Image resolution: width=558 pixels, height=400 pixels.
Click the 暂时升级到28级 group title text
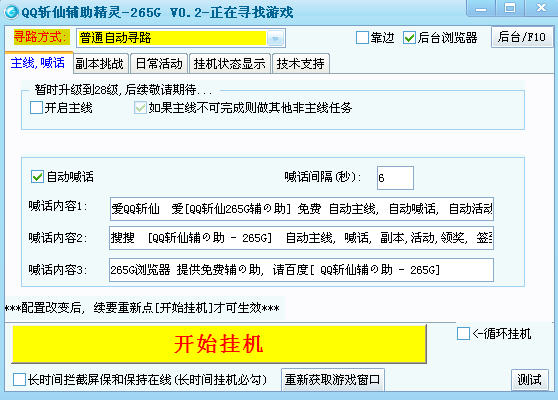123,90
